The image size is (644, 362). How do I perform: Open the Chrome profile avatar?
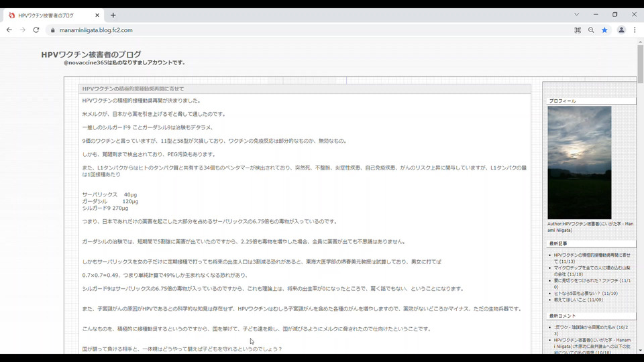coord(621,30)
